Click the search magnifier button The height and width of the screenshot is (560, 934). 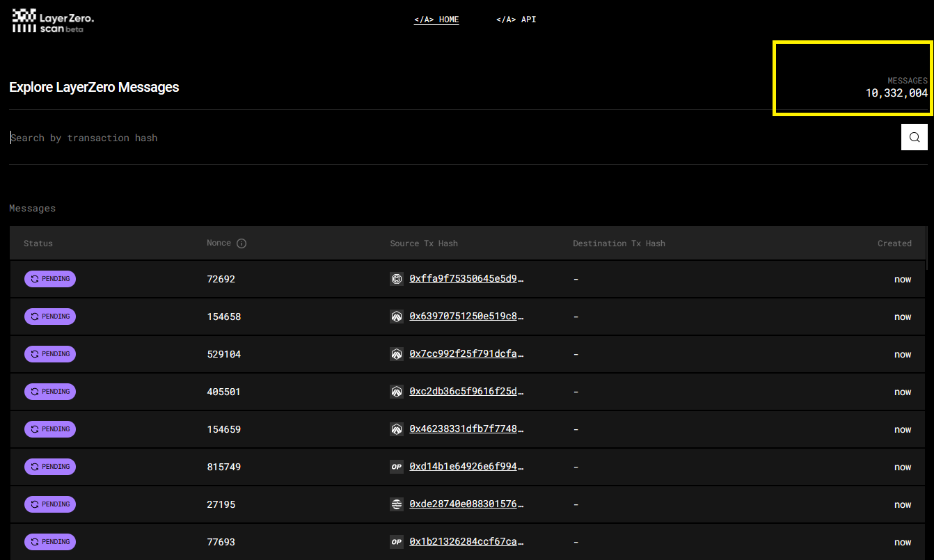coord(915,137)
